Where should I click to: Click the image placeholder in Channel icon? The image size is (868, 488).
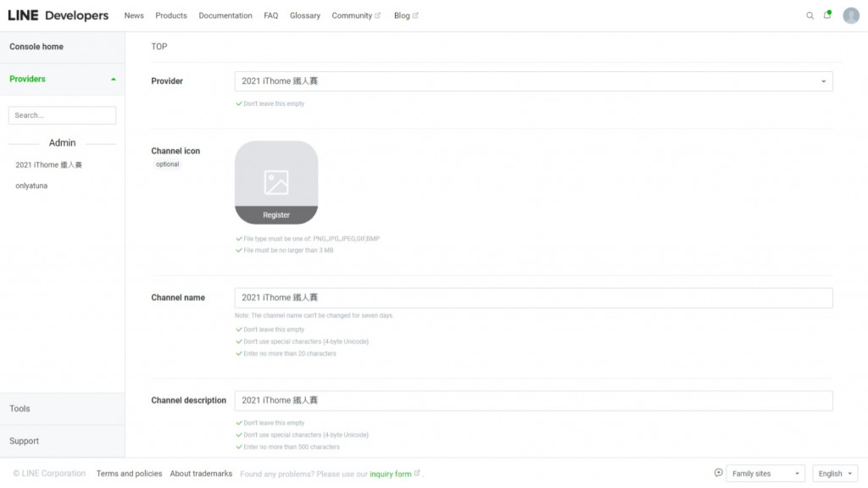(276, 182)
